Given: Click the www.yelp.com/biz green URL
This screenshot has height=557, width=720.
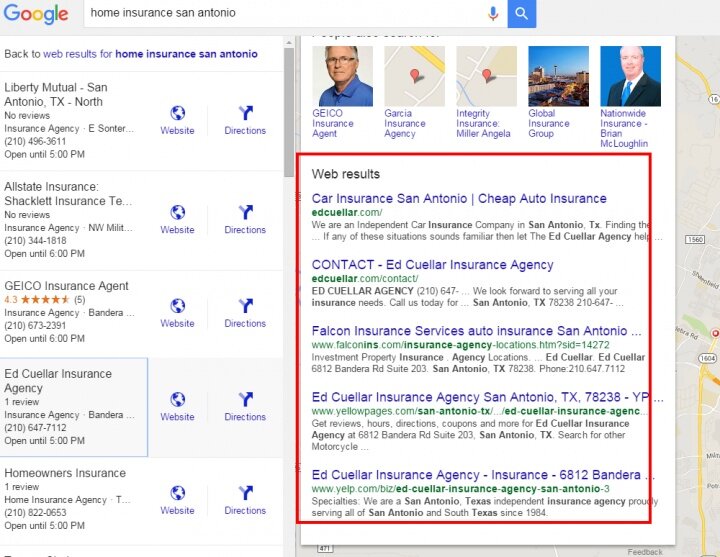Looking at the screenshot, I should pyautogui.click(x=461, y=488).
